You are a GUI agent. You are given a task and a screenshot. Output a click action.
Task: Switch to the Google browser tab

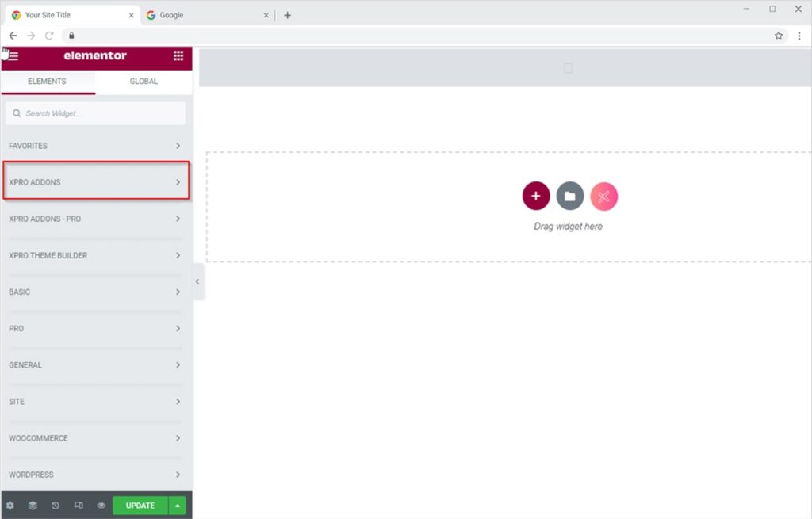tap(207, 15)
